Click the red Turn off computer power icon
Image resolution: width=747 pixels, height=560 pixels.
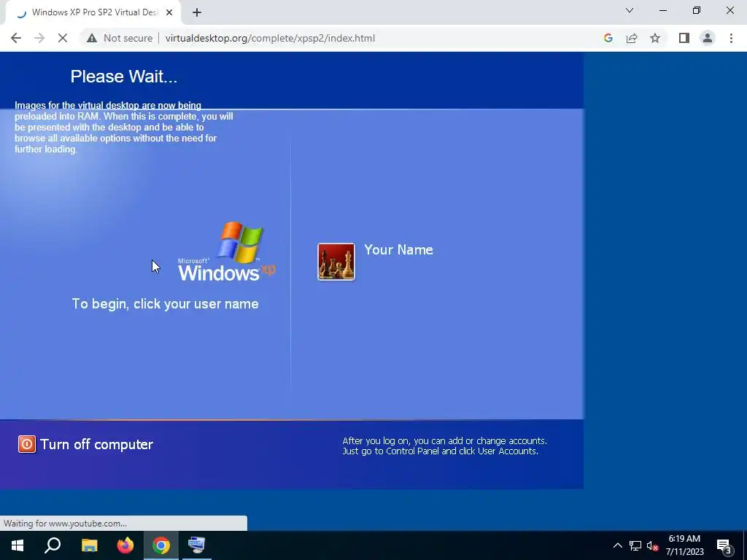pyautogui.click(x=27, y=444)
